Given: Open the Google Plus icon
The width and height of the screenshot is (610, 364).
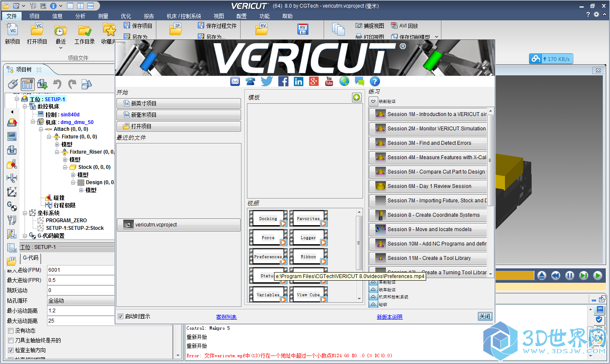Looking at the screenshot, I should [x=314, y=81].
